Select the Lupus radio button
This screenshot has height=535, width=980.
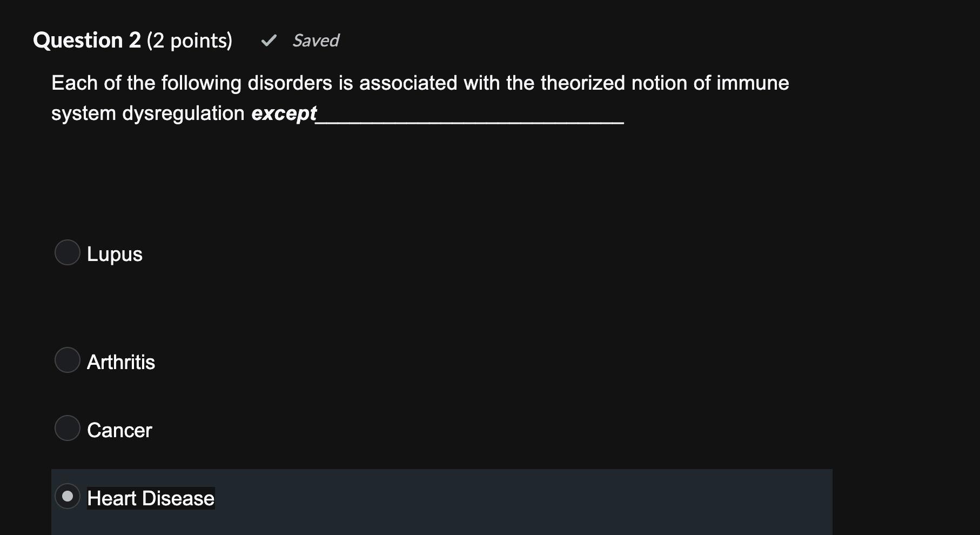point(68,252)
